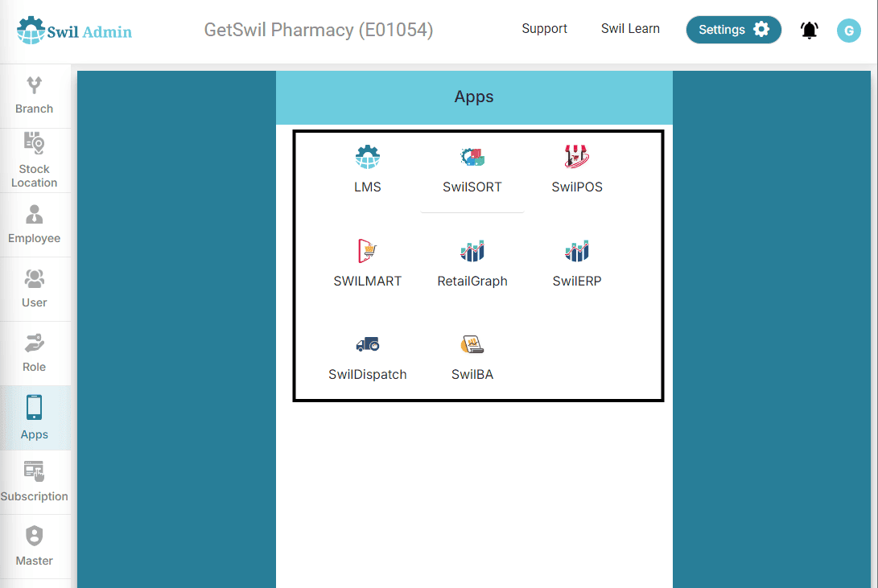Open the LMS app icon
878x588 pixels.
tap(367, 158)
